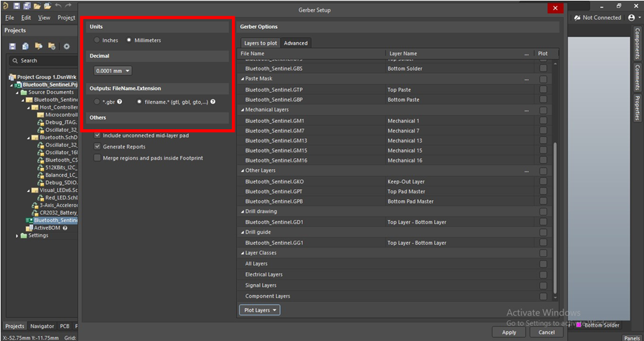Click the Cancel button
The image size is (644, 341).
tap(546, 332)
